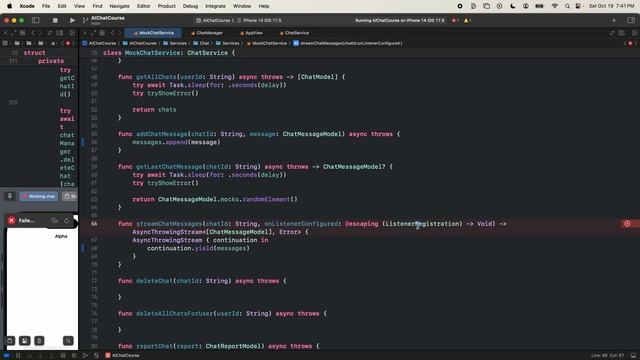Open macOS Control Center
640x360 pixels.
[x=578, y=6]
